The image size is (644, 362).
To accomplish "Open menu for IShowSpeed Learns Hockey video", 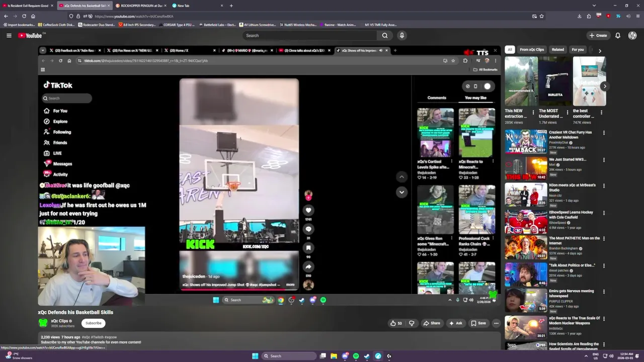I will (604, 212).
